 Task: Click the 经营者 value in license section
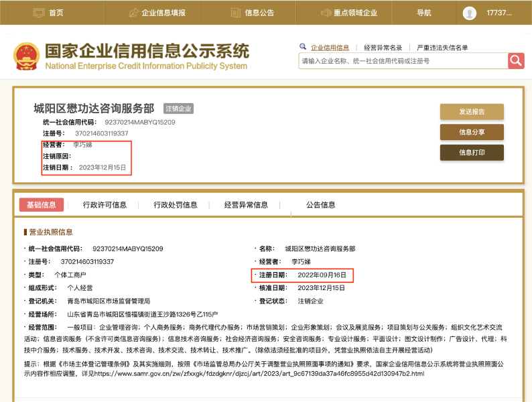(x=301, y=261)
